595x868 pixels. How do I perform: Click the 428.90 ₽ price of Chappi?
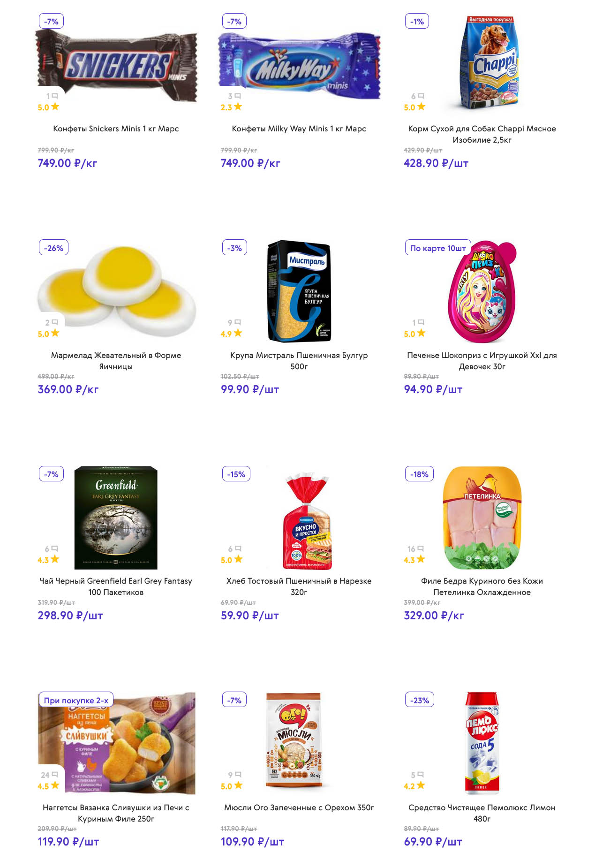[436, 163]
